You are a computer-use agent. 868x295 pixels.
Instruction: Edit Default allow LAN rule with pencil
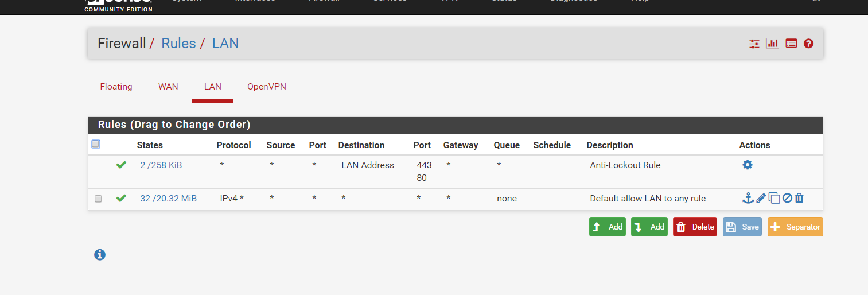click(761, 198)
